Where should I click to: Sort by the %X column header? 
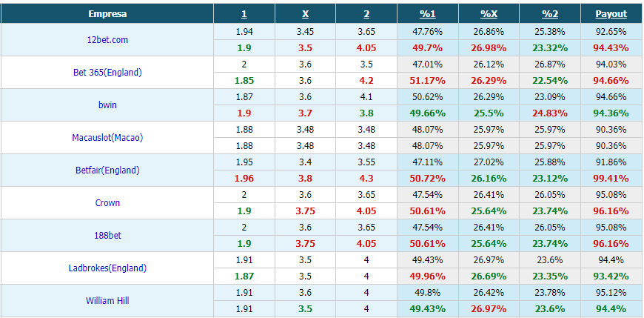(x=489, y=14)
